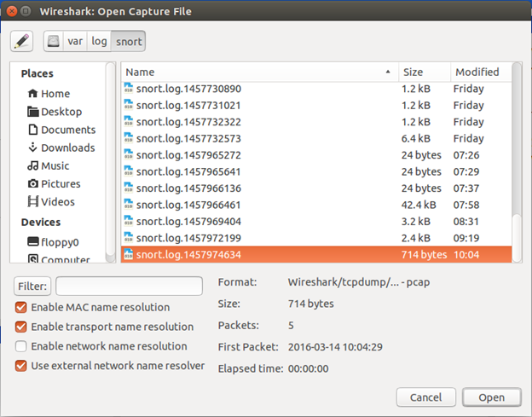Disable MAC name resolution checkbox
The image size is (532, 417).
click(20, 307)
